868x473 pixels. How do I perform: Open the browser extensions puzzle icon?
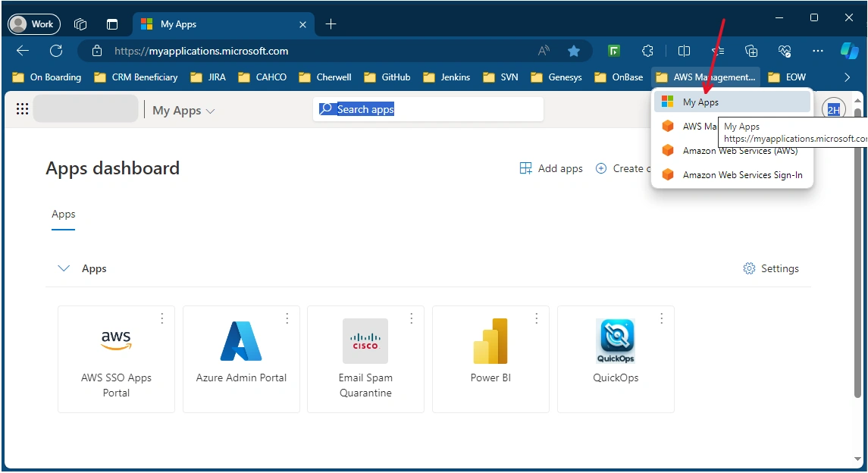tap(647, 51)
